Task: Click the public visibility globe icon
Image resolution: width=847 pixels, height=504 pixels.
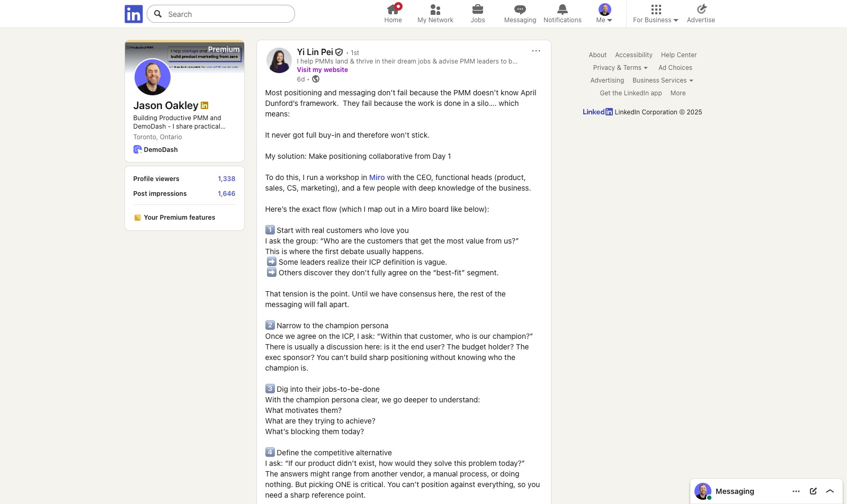Action: [316, 79]
